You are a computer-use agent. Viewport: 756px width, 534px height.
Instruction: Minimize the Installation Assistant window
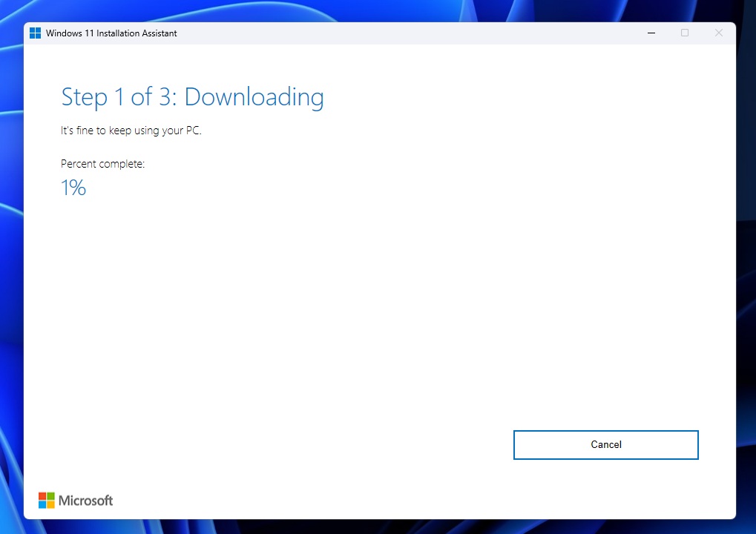tap(651, 33)
